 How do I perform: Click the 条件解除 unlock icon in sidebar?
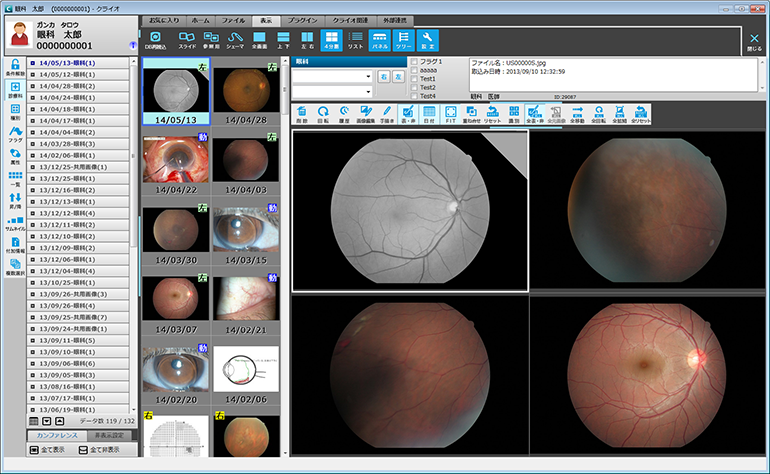[x=15, y=68]
